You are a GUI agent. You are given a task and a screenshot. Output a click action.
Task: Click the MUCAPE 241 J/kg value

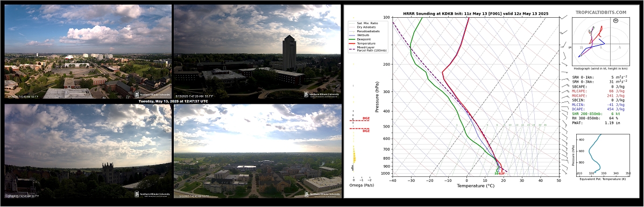click(x=615, y=95)
